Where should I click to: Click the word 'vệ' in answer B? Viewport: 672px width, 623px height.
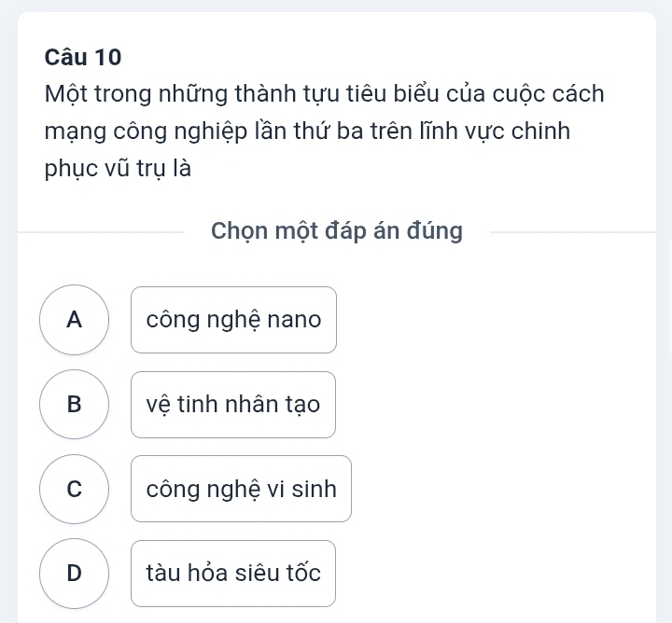[157, 405]
